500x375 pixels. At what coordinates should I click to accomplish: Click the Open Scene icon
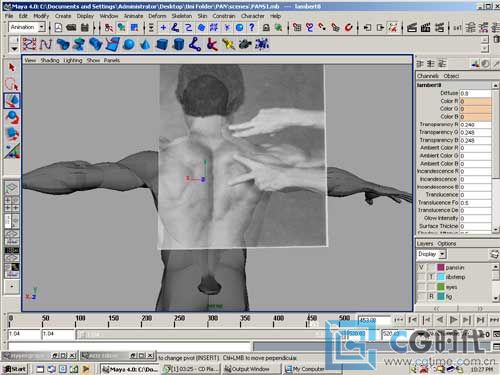click(x=71, y=27)
